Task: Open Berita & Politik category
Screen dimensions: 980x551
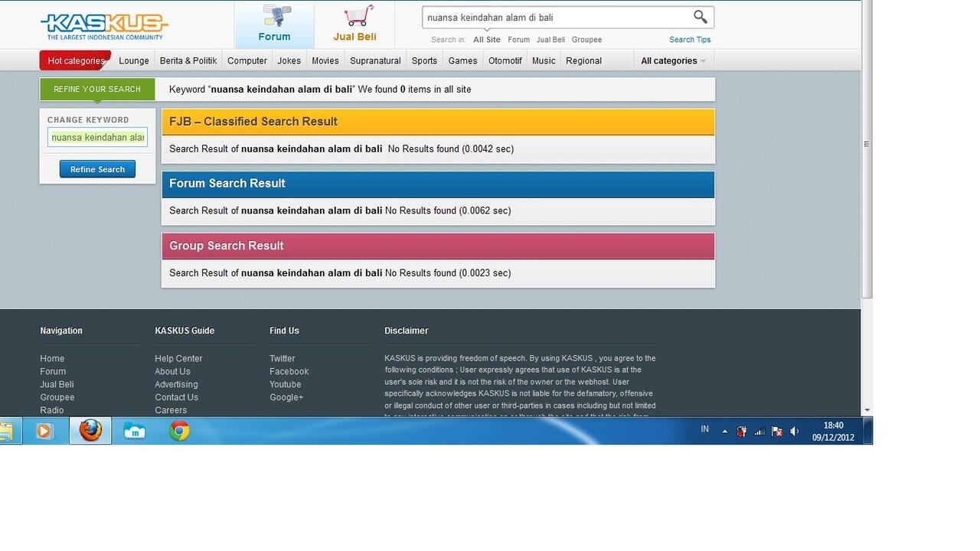Action: click(x=188, y=60)
